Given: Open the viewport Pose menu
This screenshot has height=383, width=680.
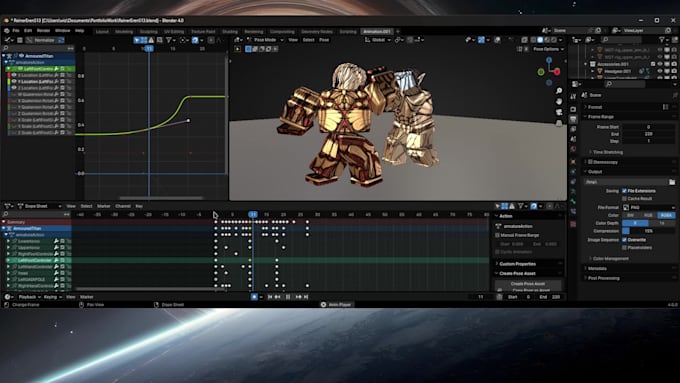Looking at the screenshot, I should click(324, 40).
